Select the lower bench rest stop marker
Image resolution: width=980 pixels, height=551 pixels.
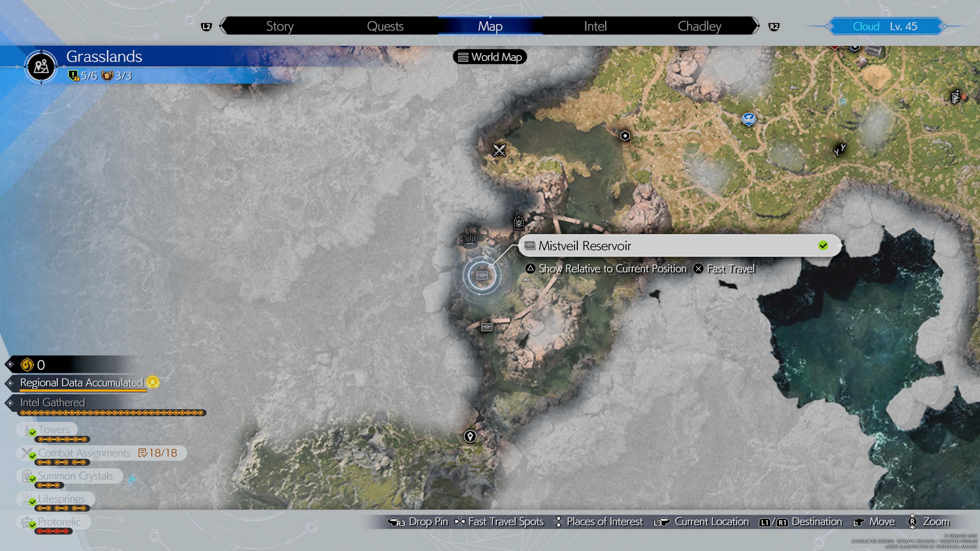coord(487,327)
